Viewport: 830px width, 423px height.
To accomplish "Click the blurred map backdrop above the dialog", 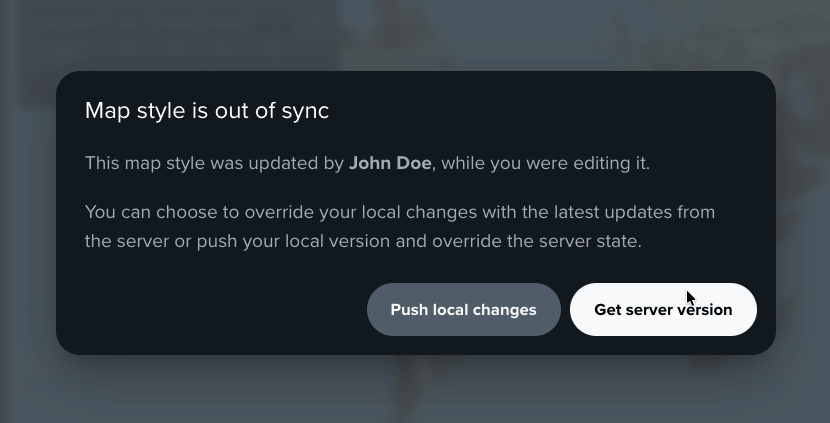I will pos(415,35).
